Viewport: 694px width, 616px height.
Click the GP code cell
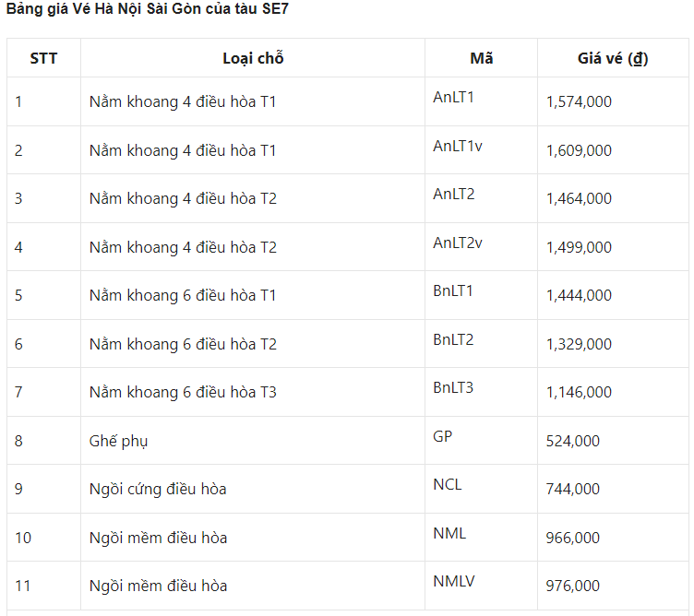(443, 435)
